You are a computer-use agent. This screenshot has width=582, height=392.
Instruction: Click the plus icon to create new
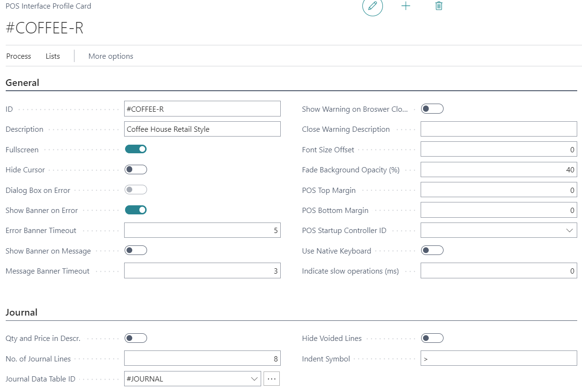coord(406,6)
